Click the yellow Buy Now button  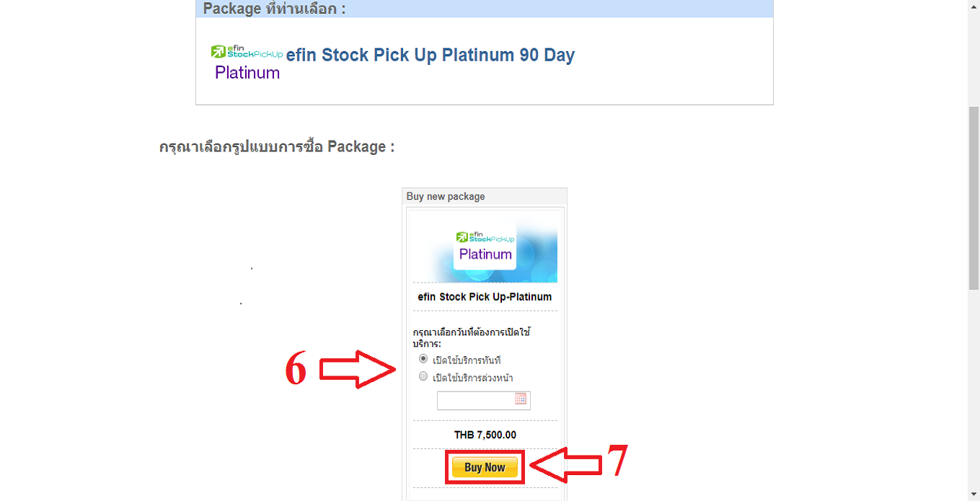pyautogui.click(x=485, y=467)
